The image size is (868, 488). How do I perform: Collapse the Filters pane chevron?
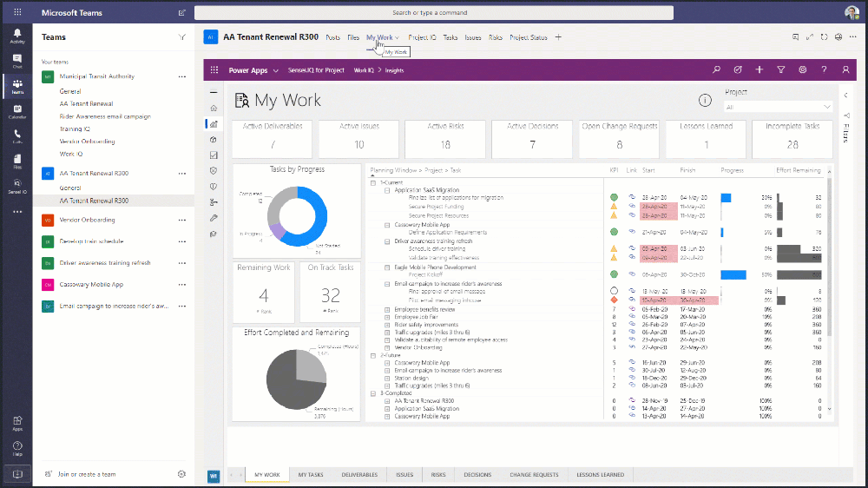[x=845, y=96]
